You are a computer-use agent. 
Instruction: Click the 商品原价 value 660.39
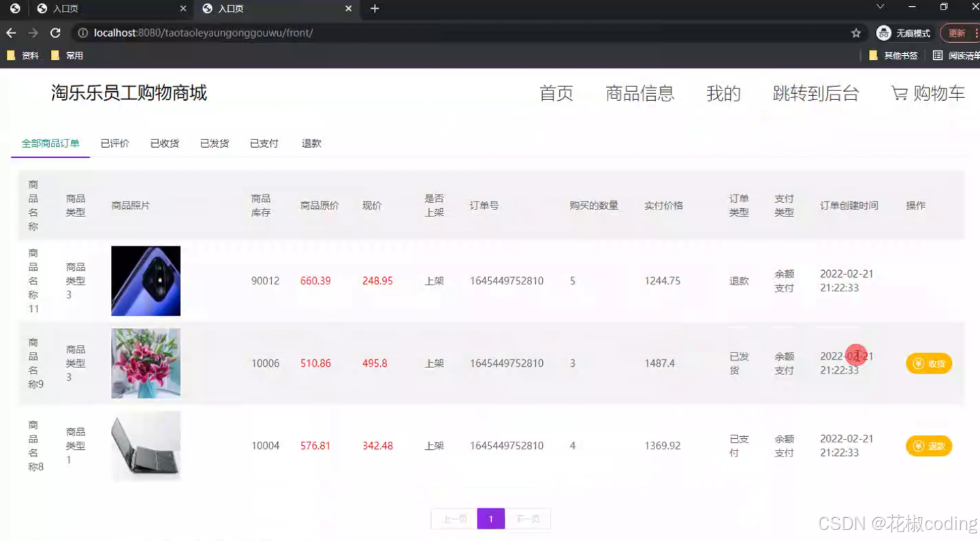(x=315, y=281)
